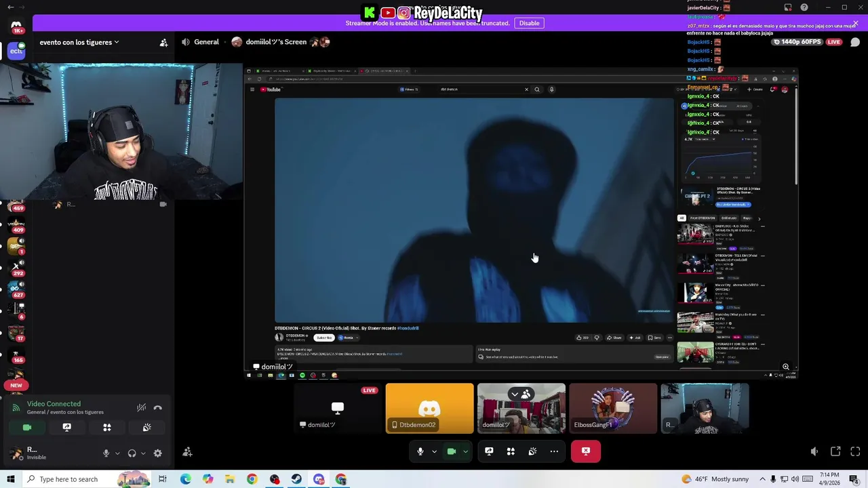Open more options in call control bar
Image resolution: width=868 pixels, height=488 pixels.
tap(554, 451)
